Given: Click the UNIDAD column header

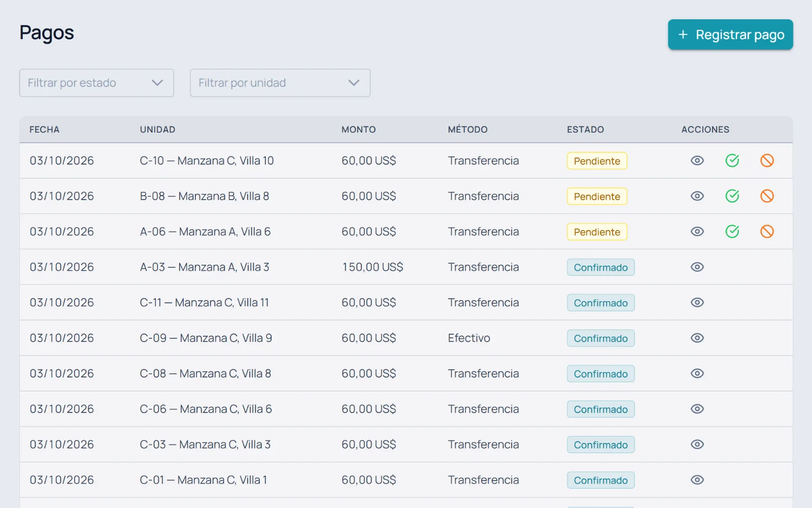Looking at the screenshot, I should pyautogui.click(x=157, y=130).
